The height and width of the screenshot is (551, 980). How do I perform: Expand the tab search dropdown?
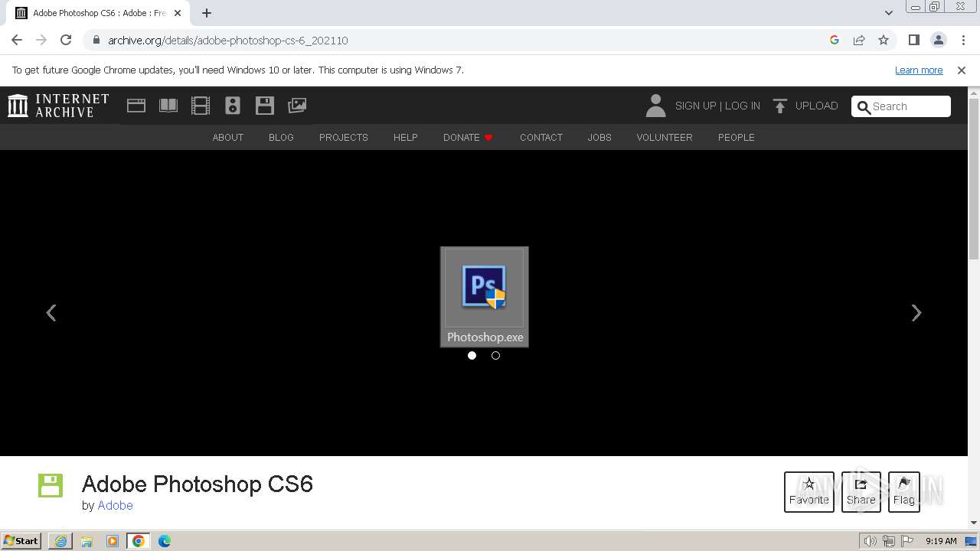click(x=888, y=13)
